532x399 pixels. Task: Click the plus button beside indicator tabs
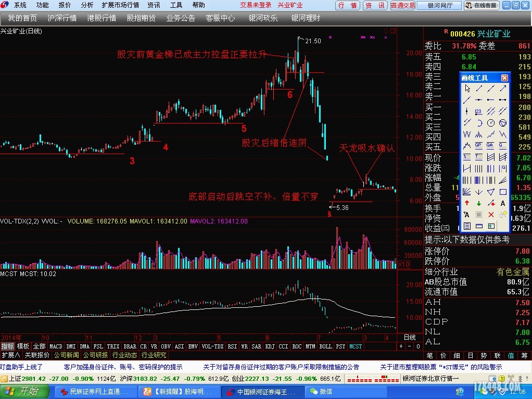401,346
